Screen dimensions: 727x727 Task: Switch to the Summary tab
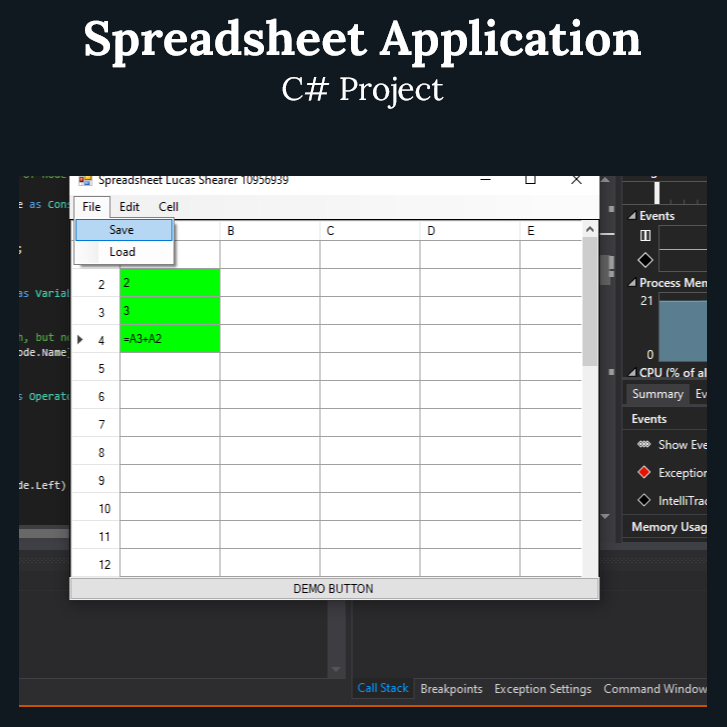pyautogui.click(x=657, y=394)
